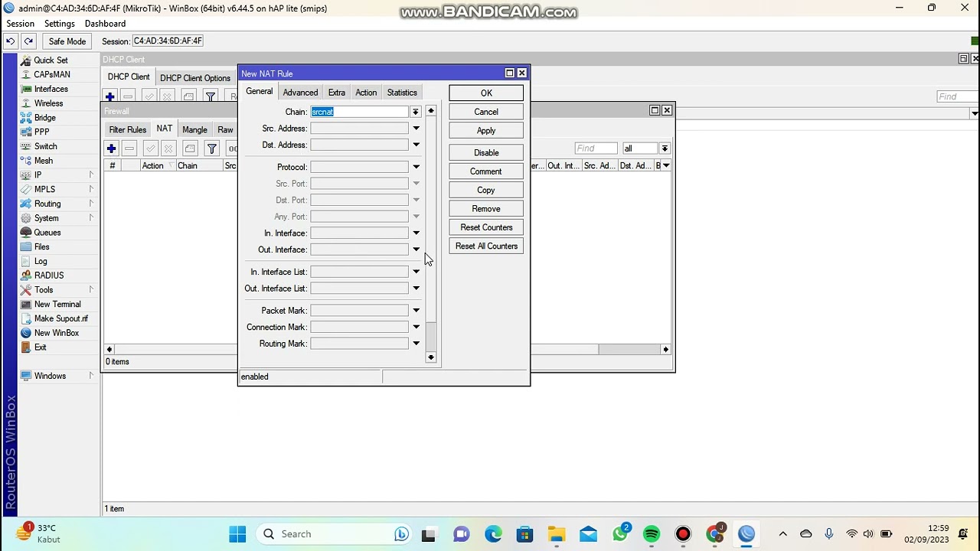Expand the Out. Interface field arrow
Viewport: 980px width, 551px height.
coord(416,249)
